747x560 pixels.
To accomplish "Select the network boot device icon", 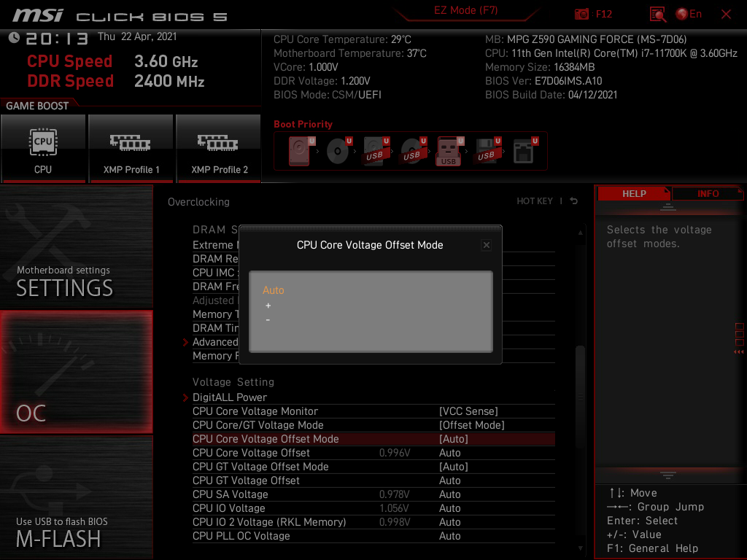I will pyautogui.click(x=525, y=151).
